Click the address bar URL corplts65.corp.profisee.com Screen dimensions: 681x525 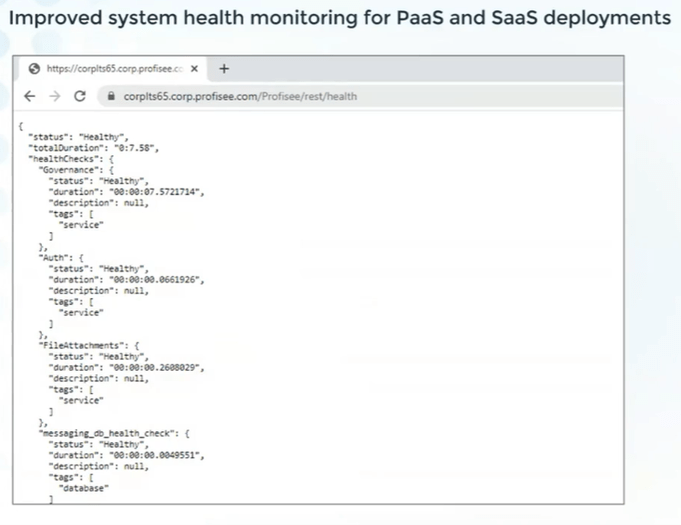tap(240, 96)
